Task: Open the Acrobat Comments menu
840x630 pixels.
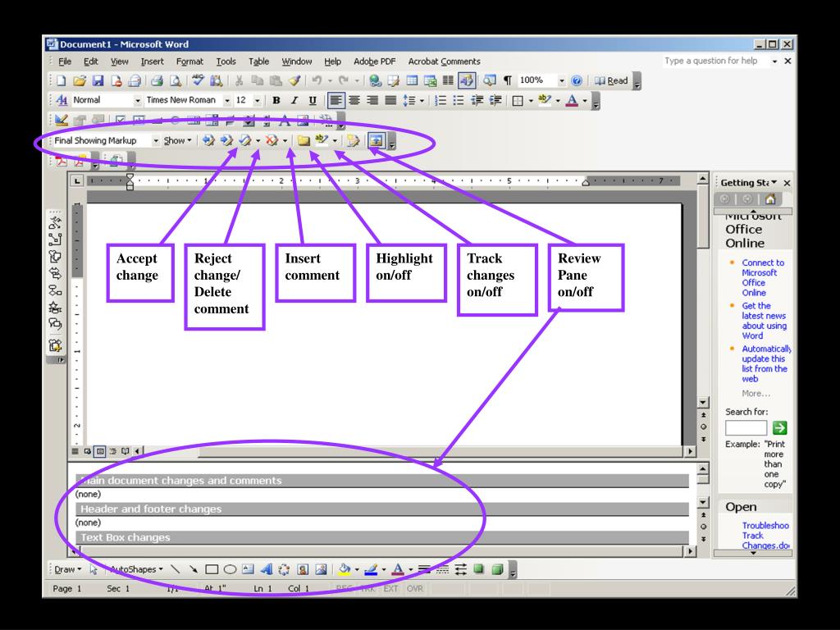Action: pyautogui.click(x=444, y=62)
